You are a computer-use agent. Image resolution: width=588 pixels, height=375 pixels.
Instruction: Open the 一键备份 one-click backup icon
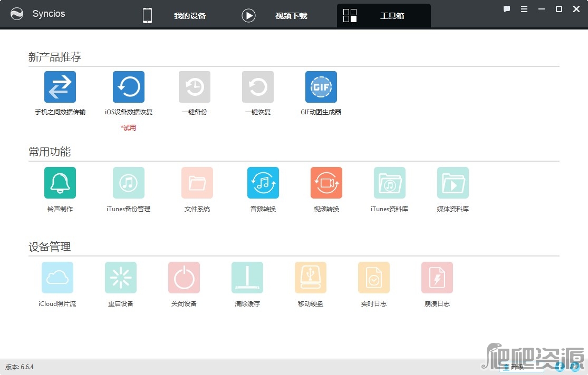coord(195,87)
